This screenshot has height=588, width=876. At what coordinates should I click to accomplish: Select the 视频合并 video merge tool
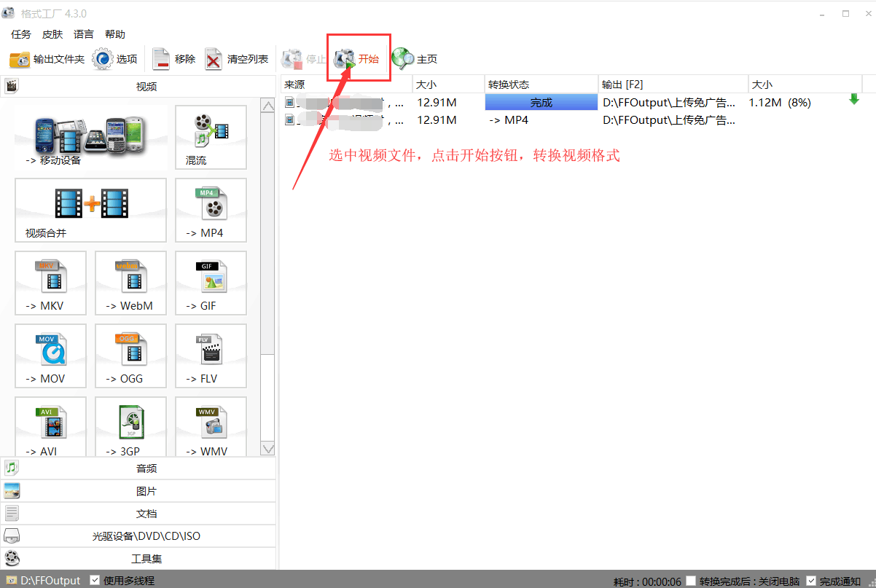tap(90, 211)
